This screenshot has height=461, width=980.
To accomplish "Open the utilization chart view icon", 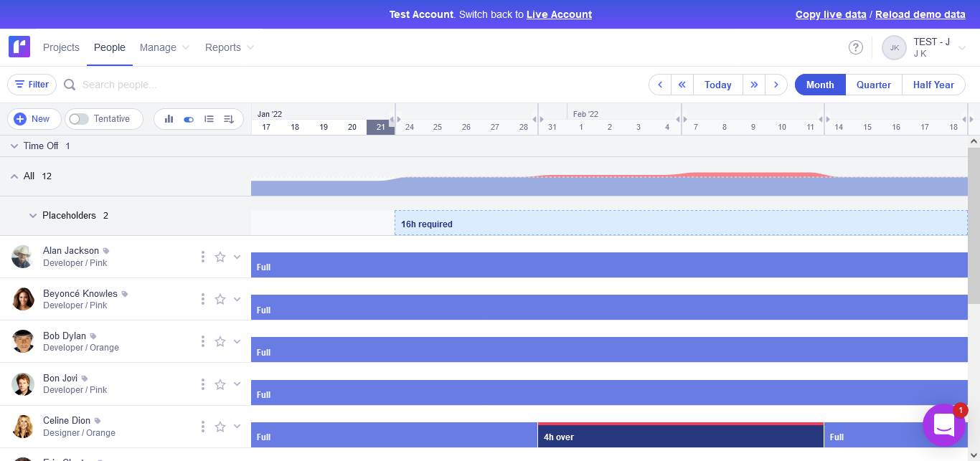I will pyautogui.click(x=169, y=118).
